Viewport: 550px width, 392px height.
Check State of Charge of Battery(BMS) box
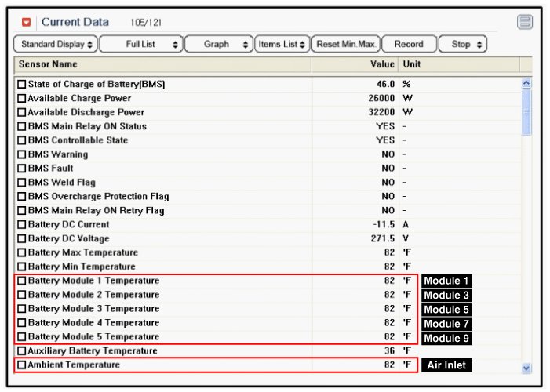22,84
